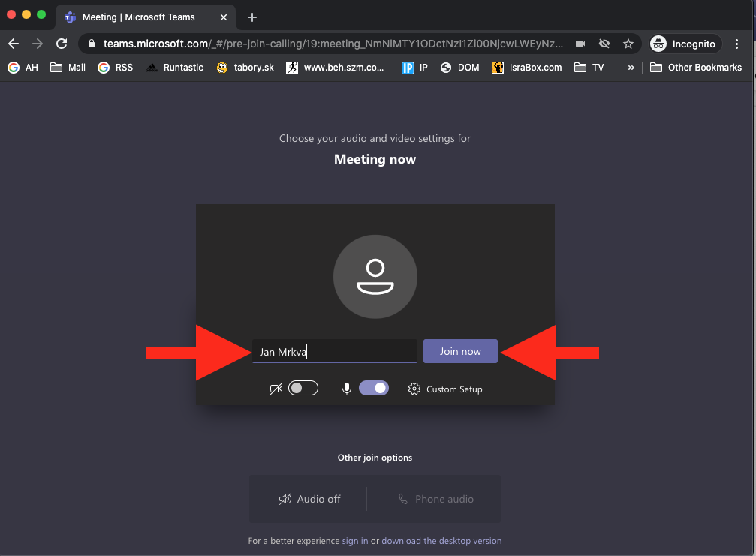756x556 pixels.
Task: Toggle the camera switch on
Action: pyautogui.click(x=303, y=388)
